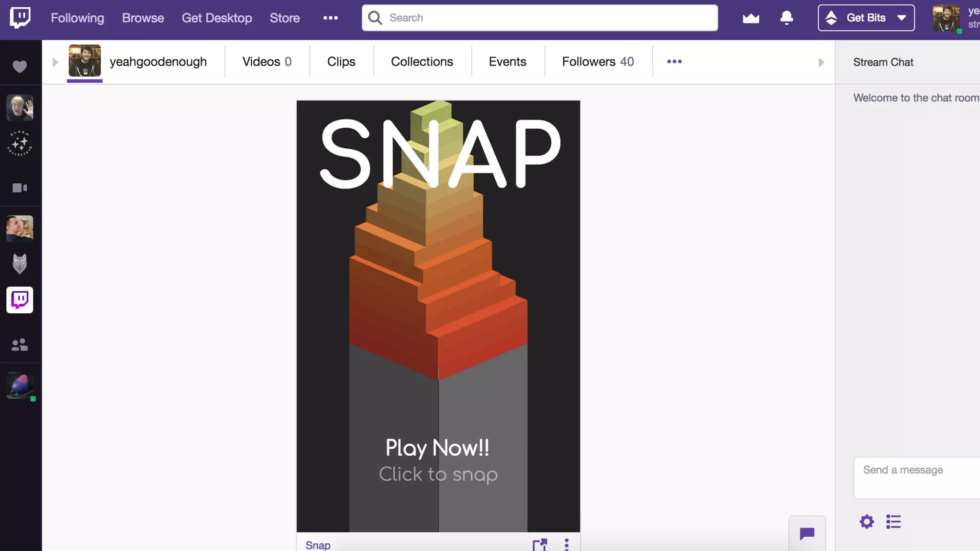
Task: Open Prime crown loot icon
Action: click(x=751, y=18)
